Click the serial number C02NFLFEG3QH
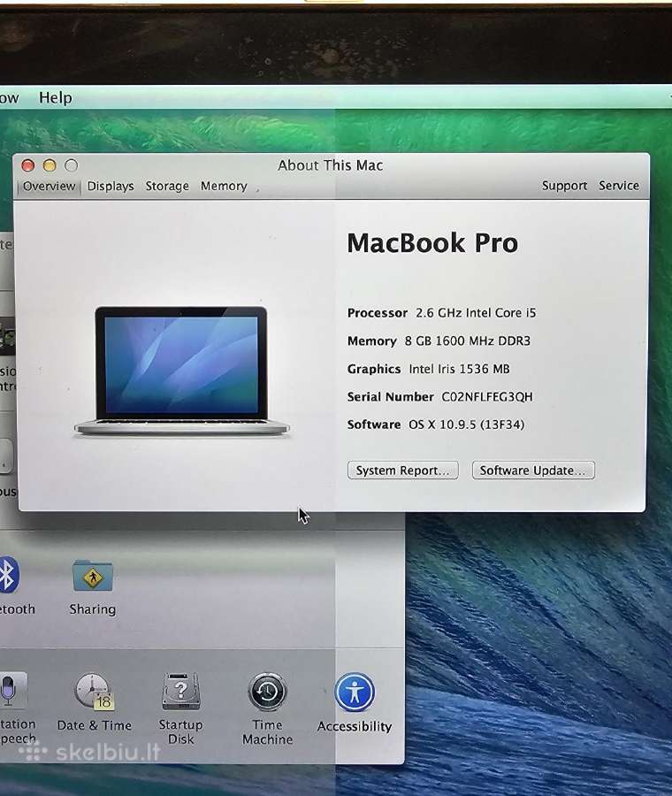 [x=487, y=397]
